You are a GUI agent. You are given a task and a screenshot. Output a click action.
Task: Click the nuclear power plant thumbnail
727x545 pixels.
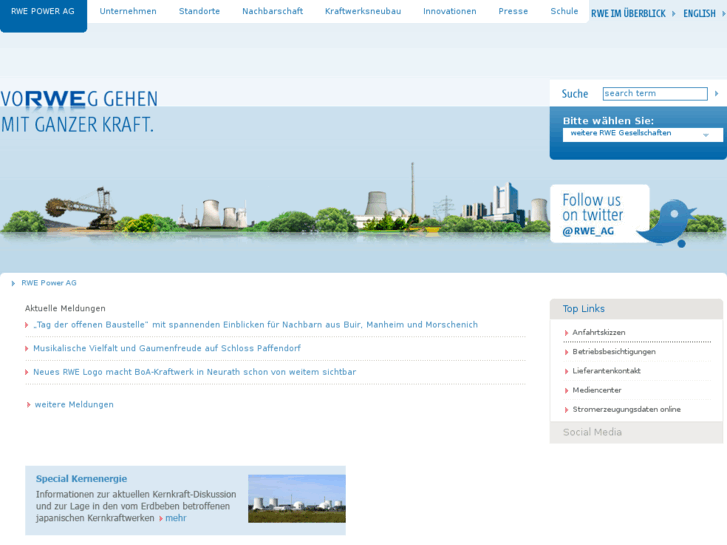coord(297,499)
